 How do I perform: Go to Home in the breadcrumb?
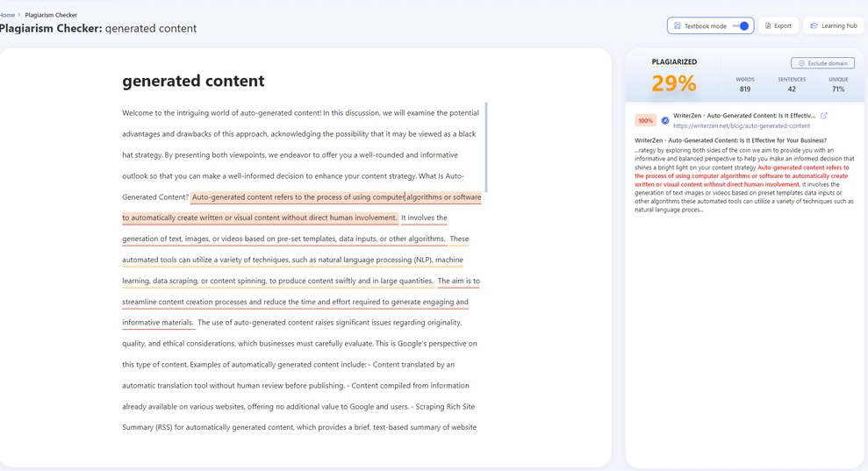coord(7,15)
